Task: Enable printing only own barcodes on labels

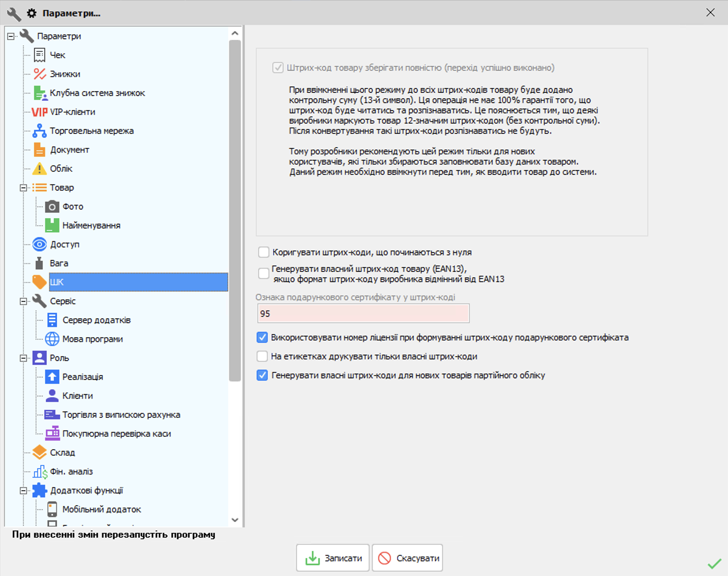Action: (262, 356)
